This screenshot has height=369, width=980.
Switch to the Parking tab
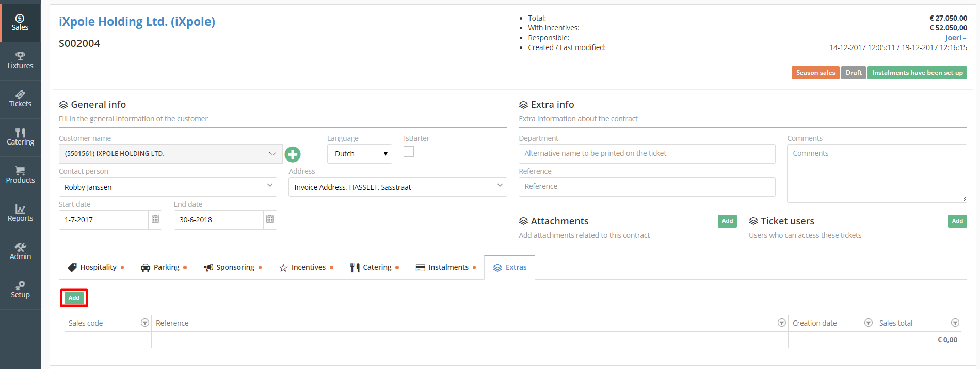tap(164, 267)
